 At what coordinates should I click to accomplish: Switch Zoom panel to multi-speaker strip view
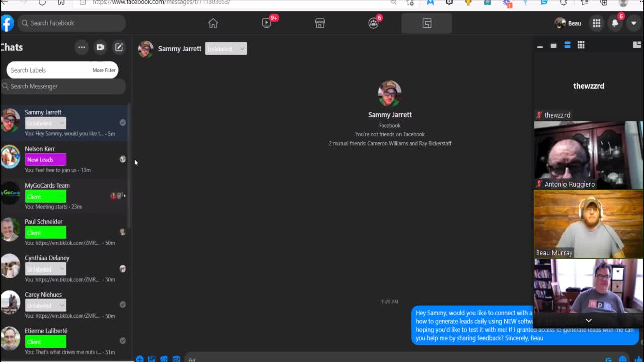pos(567,46)
